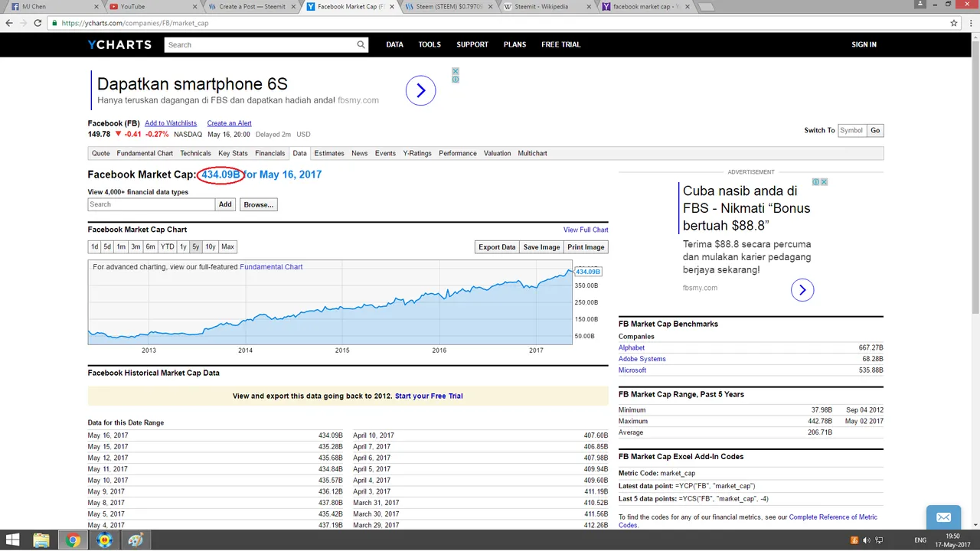
Task: Open the Chrome menu (three dots)
Action: [970, 23]
